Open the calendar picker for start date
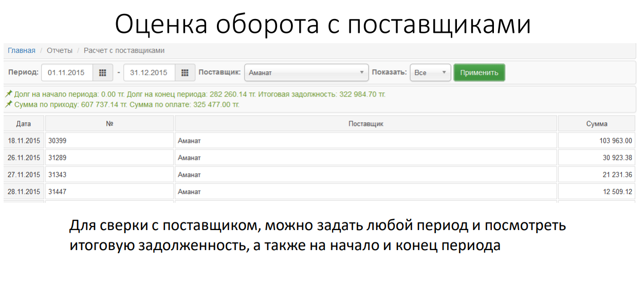The image size is (644, 303). point(103,73)
